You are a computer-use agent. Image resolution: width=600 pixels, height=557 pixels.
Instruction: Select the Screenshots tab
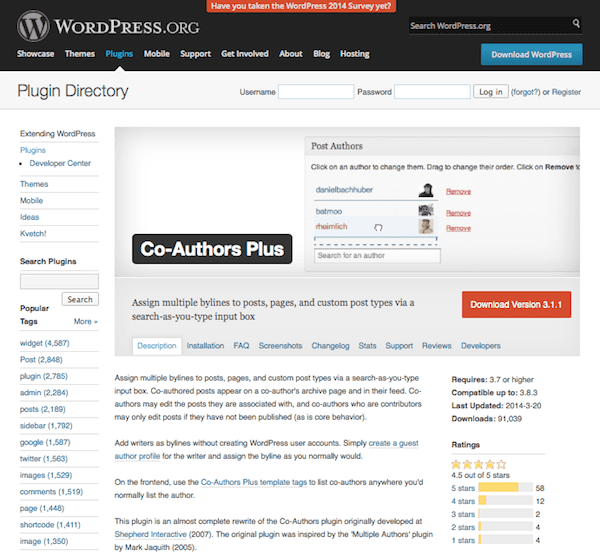(280, 346)
